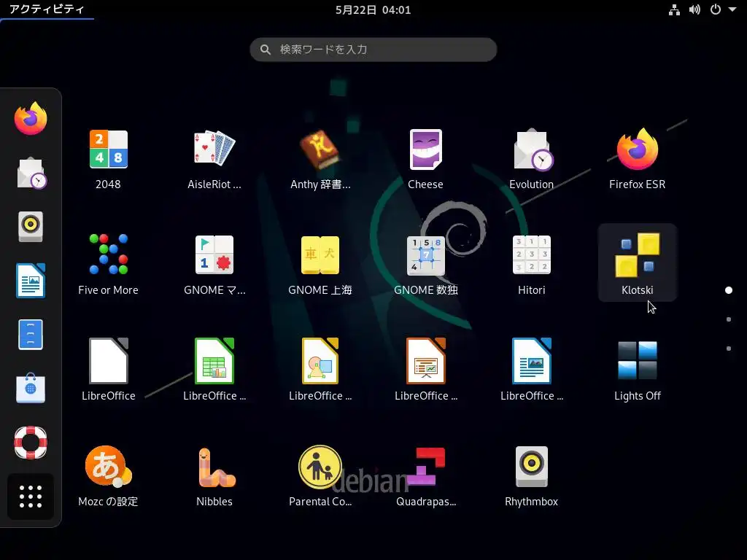747x560 pixels.
Task: Click the アクティビティ button
Action: (x=47, y=9)
